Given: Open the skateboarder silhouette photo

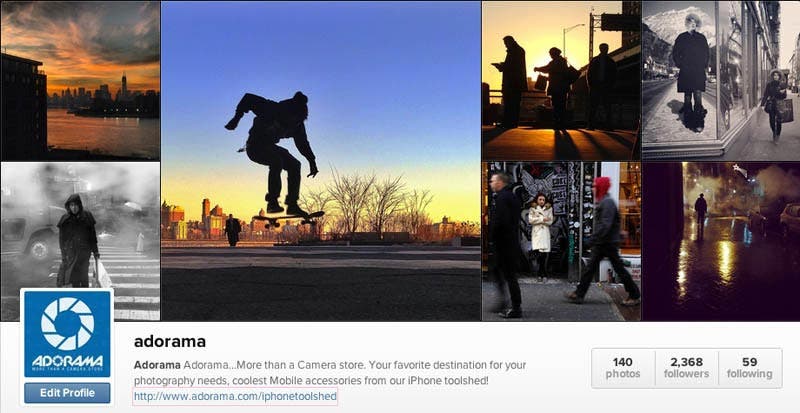Looking at the screenshot, I should 321,161.
